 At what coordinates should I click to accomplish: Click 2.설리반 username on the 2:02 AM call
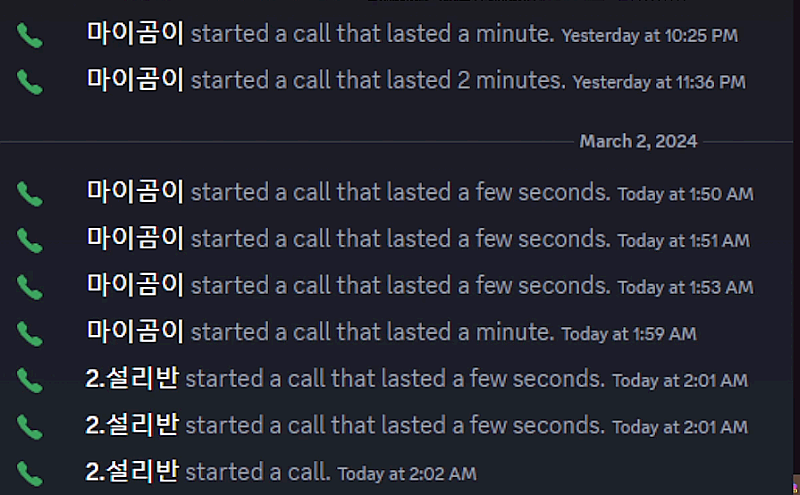(132, 470)
